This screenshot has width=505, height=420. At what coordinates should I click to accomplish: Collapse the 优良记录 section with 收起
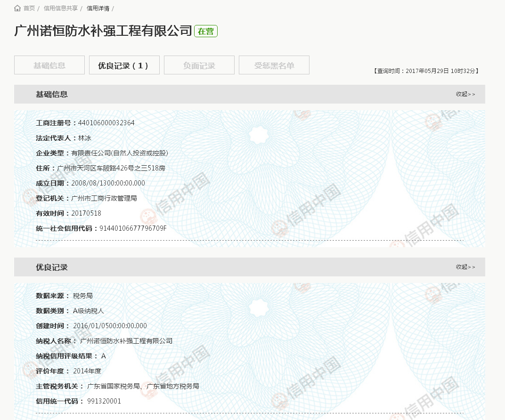[465, 267]
